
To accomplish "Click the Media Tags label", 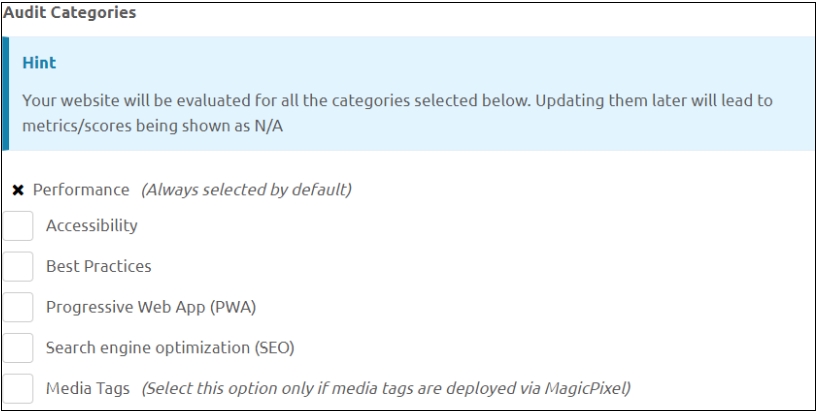I will [x=88, y=388].
